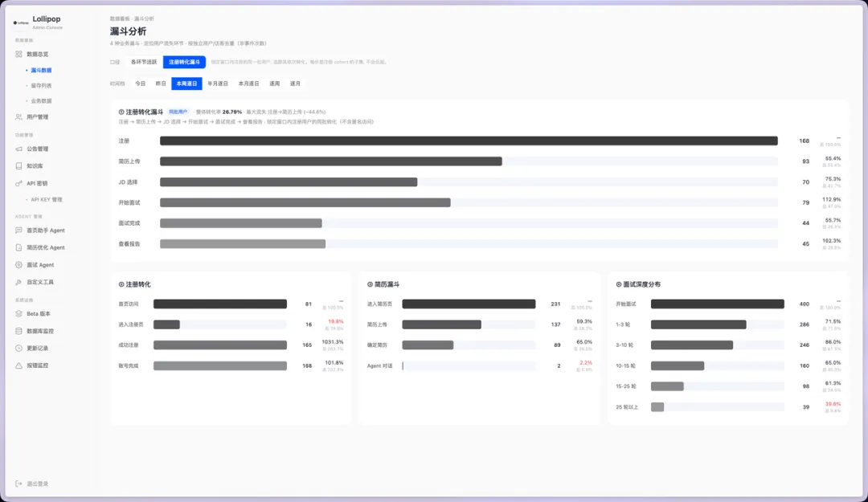Click the 用户管理 users icon

coord(18,116)
